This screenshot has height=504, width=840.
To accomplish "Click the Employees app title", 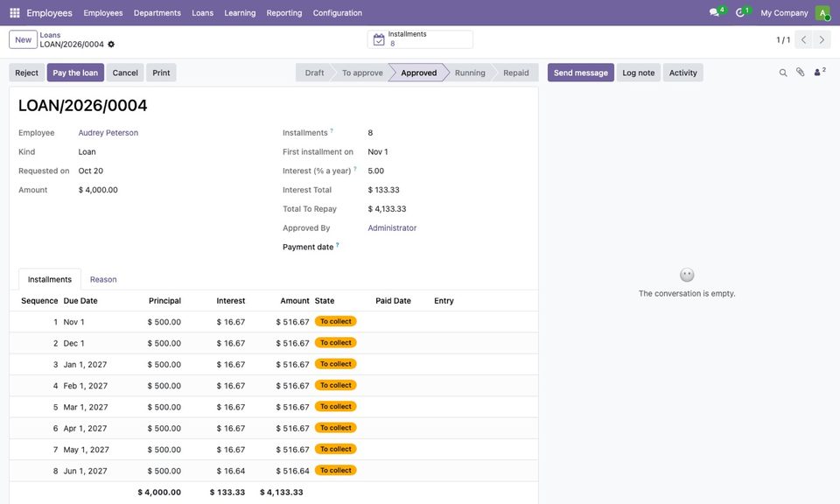I will (x=49, y=13).
